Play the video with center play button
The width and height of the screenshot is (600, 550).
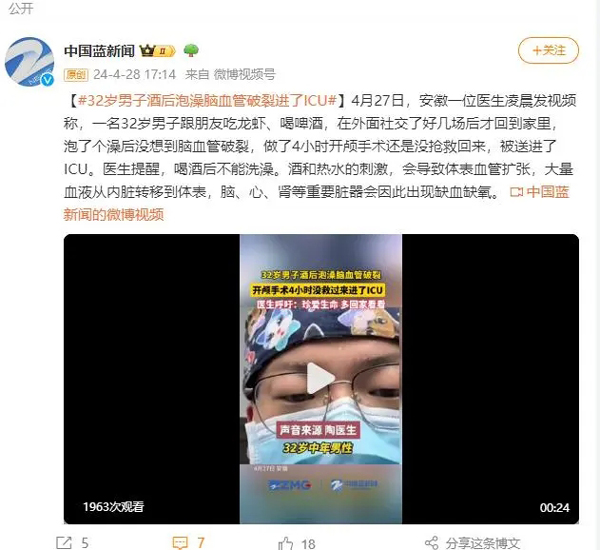tap(320, 378)
